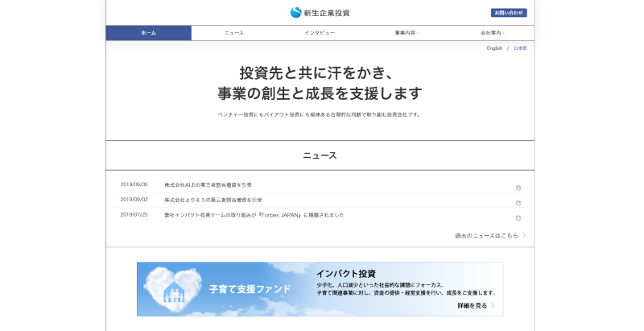Click the date 2019/09/05
Screen dimensions: 644x331
click(x=134, y=184)
